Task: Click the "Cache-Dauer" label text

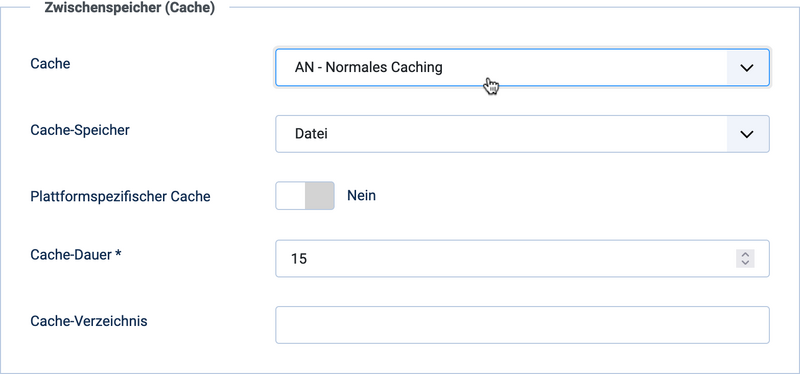Action: (71, 255)
